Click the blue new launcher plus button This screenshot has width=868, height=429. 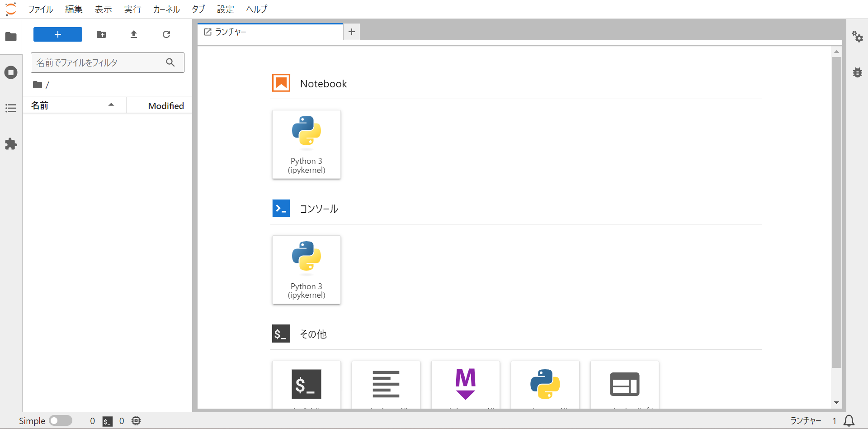[x=58, y=34]
